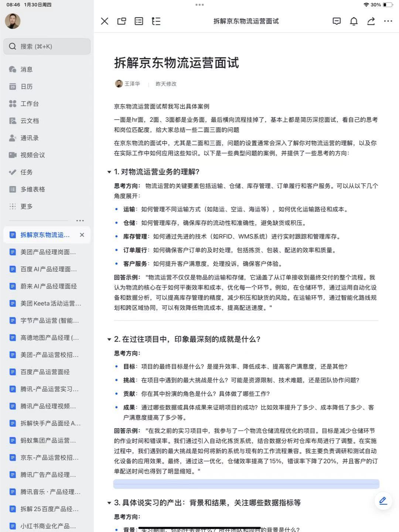Open 美团 Keeta 活动运营… document
399x532 pixels.
47,303
